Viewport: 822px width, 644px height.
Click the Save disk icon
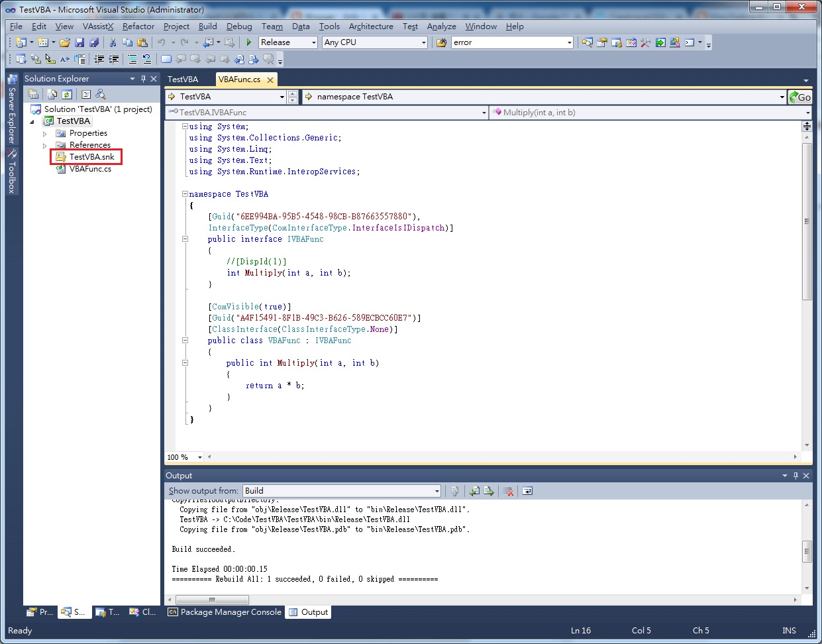(79, 42)
